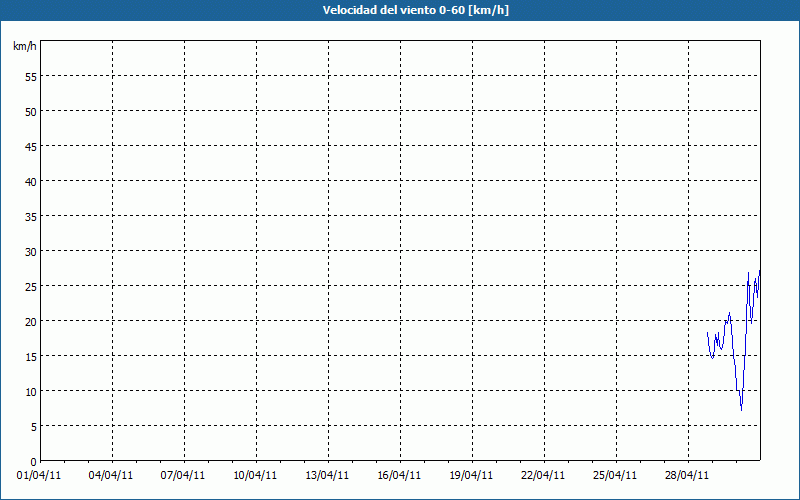Click the 07/04/11 date label
Viewport: 800px width, 500px height.
(x=183, y=475)
